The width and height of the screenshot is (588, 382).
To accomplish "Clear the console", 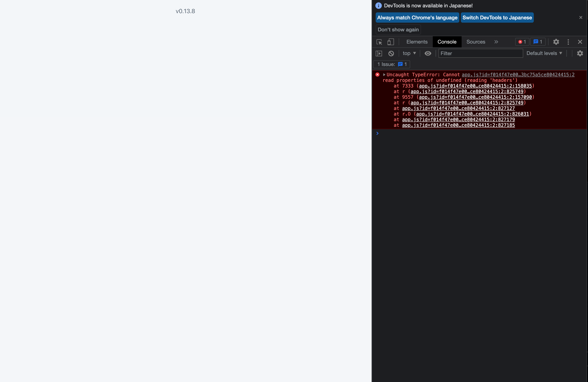I will click(x=391, y=53).
